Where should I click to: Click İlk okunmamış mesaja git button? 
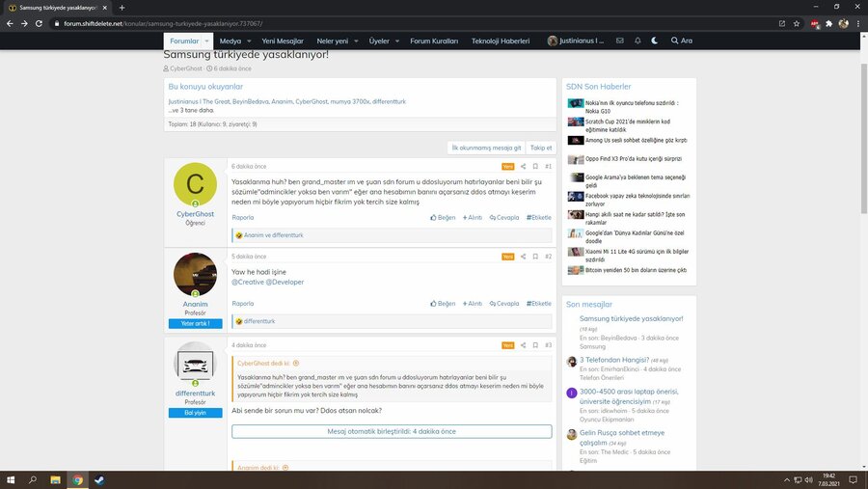click(x=486, y=148)
